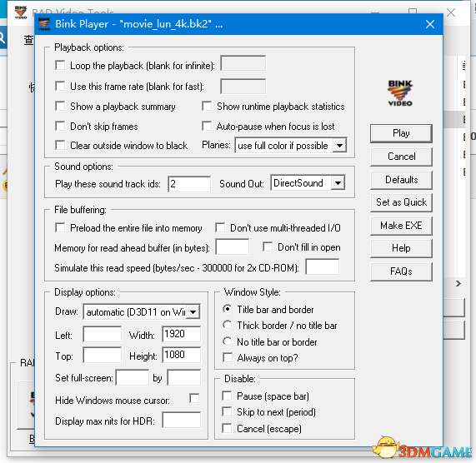
Task: Enable Loop the playback checkbox
Action: 60,65
